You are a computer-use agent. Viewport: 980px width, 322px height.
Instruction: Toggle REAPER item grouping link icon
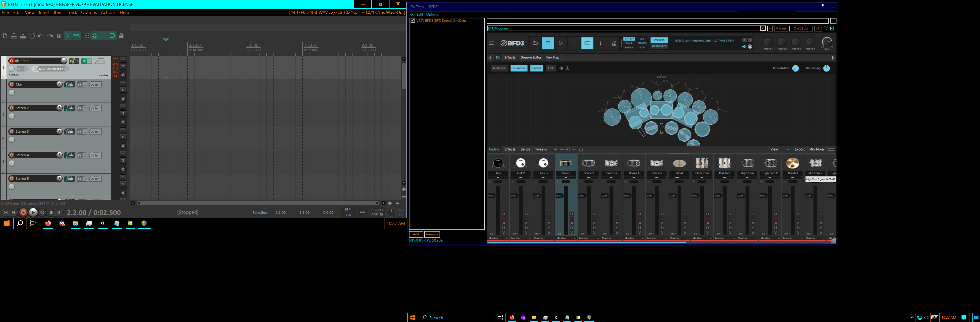click(x=77, y=36)
